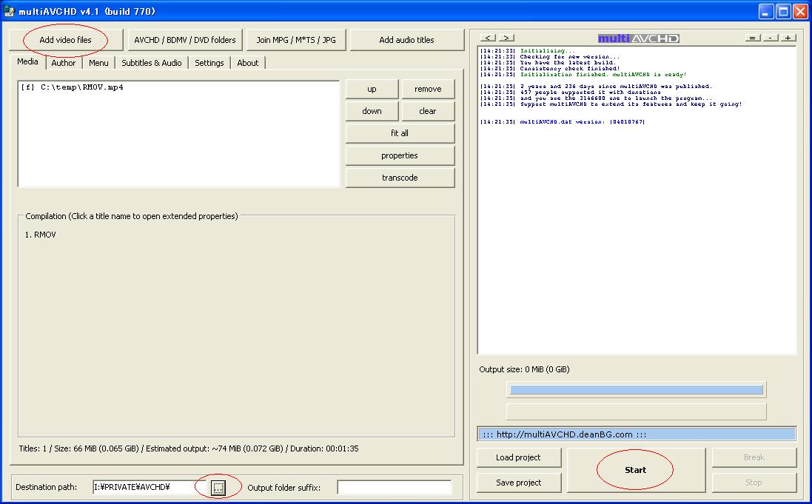Viewport: 812px width, 504px height.
Task: Switch to the Author tab
Action: [x=64, y=63]
